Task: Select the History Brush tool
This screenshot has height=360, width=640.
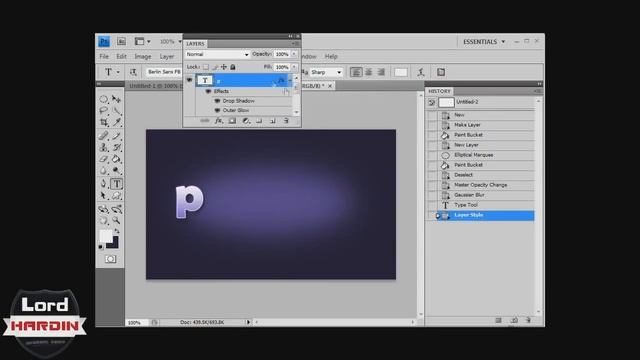Action: tap(117, 147)
